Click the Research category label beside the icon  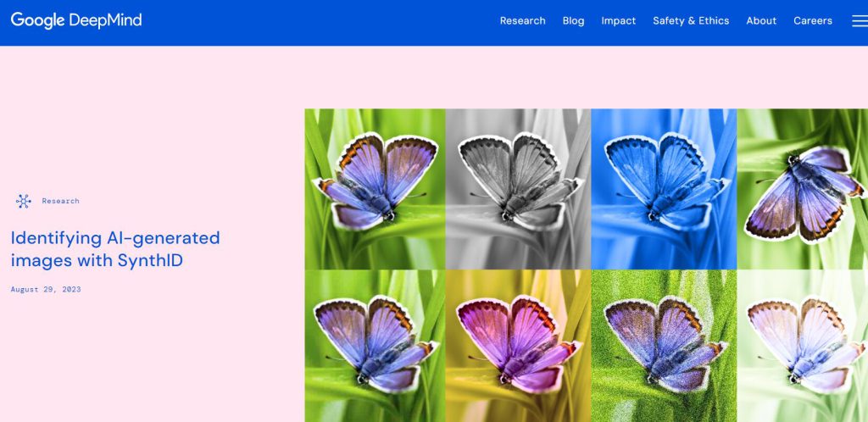click(x=60, y=201)
